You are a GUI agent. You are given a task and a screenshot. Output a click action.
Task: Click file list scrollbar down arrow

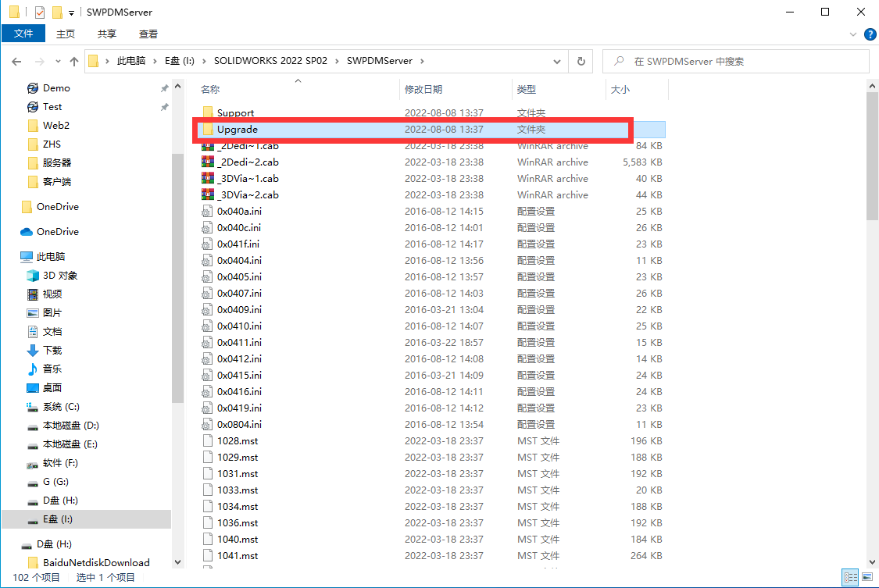point(872,562)
